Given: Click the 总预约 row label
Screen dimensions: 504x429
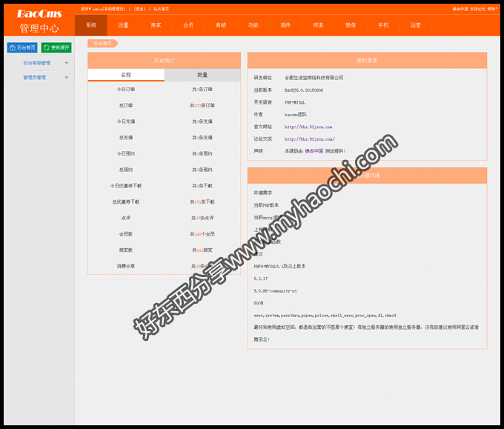Looking at the screenshot, I should (x=126, y=170).
